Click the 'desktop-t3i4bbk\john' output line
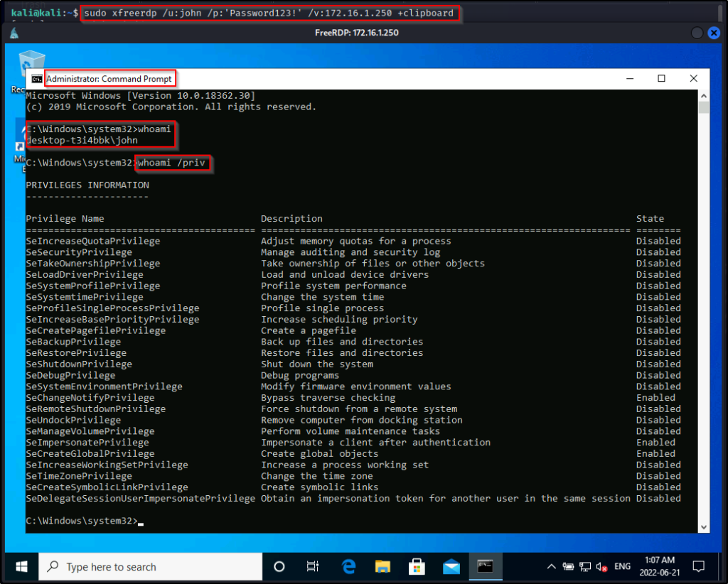Image resolution: width=728 pixels, height=584 pixels. (x=82, y=140)
